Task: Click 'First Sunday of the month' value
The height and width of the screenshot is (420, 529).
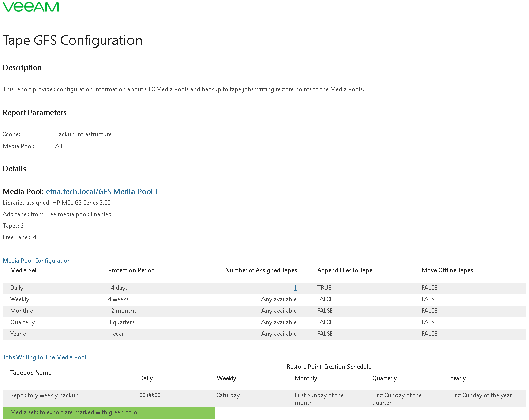Action: [x=319, y=399]
